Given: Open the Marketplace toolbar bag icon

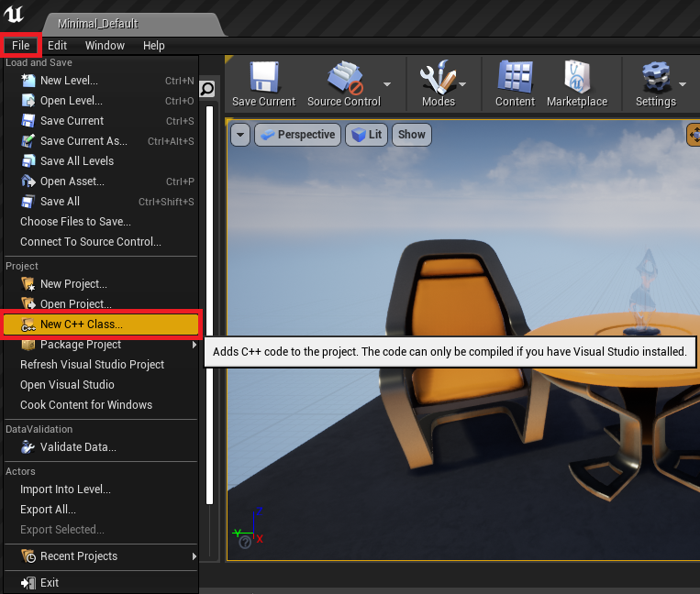Looking at the screenshot, I should click(x=577, y=76).
